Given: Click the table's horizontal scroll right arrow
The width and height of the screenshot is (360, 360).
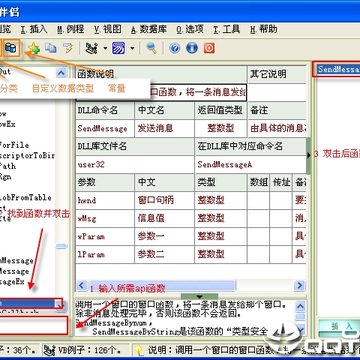Looking at the screenshot, I should [x=300, y=285].
